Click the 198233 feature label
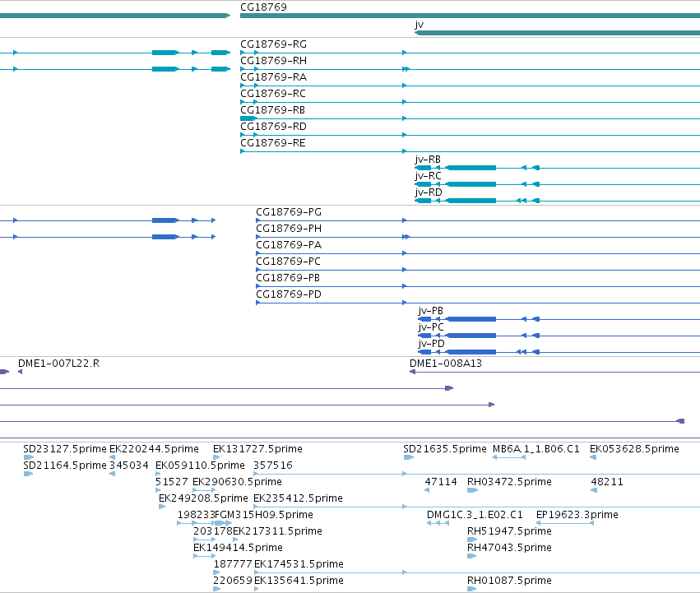This screenshot has width=700, height=593. pos(196,516)
